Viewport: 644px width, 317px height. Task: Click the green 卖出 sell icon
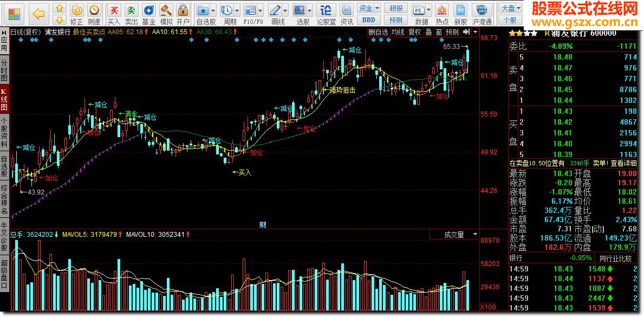pyautogui.click(x=131, y=10)
